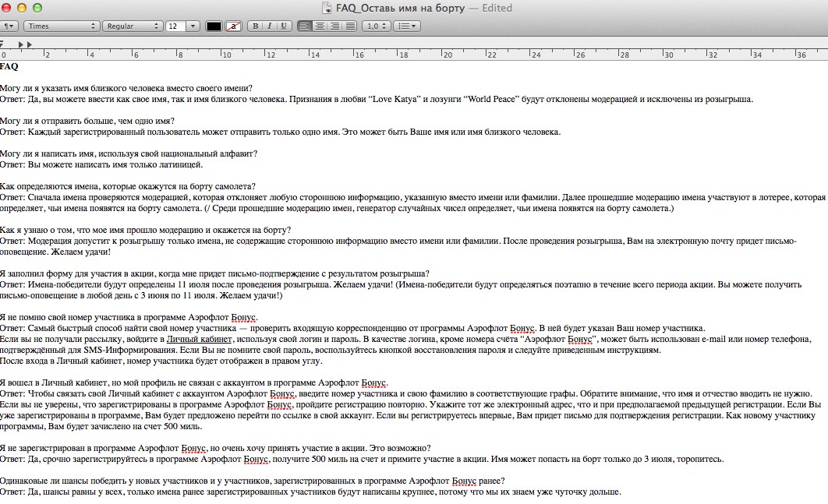
Task: Click the document icon in the title bar
Action: pos(327,8)
